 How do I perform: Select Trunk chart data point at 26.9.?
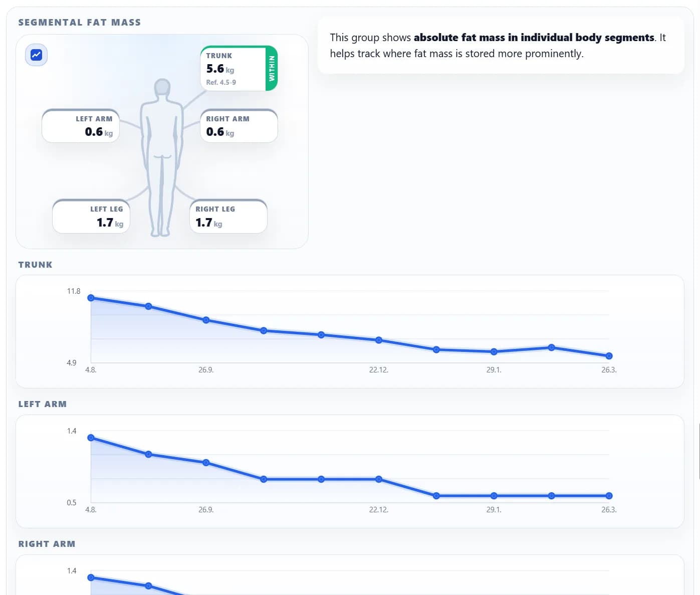206,320
